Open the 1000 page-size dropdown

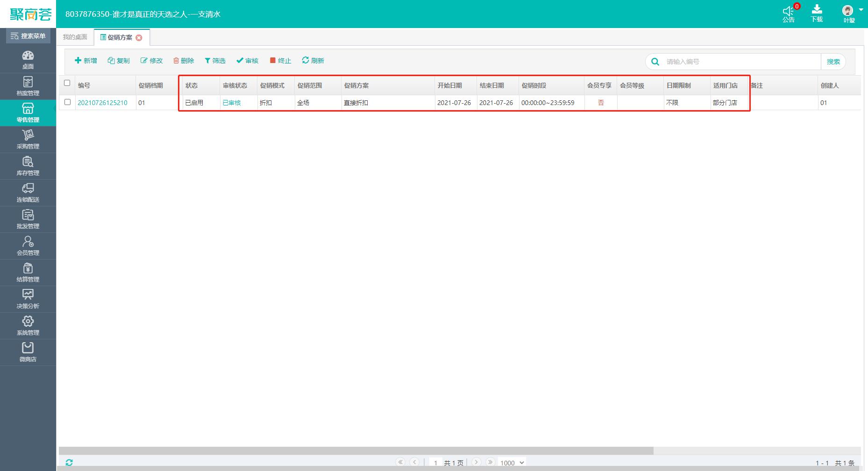click(x=512, y=463)
